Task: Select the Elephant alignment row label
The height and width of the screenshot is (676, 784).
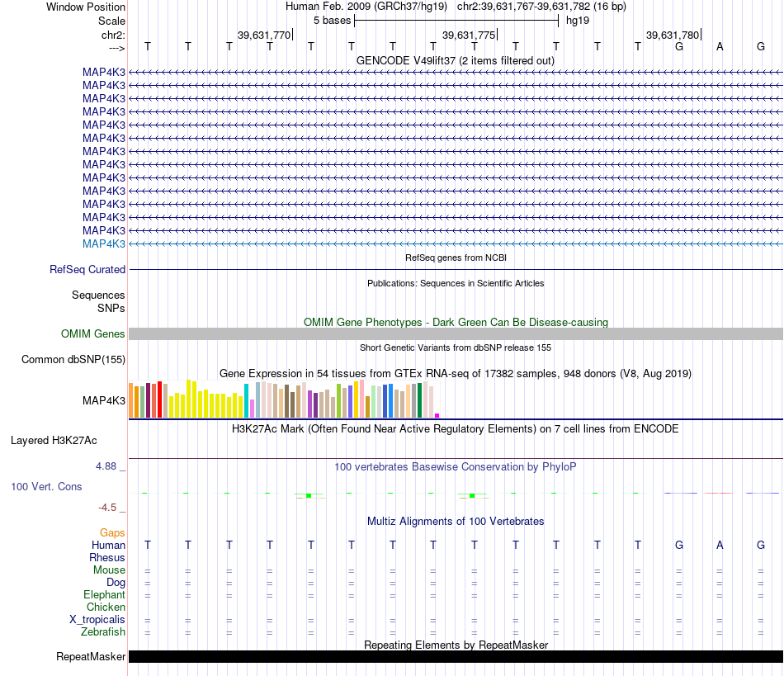Action: 104,595
